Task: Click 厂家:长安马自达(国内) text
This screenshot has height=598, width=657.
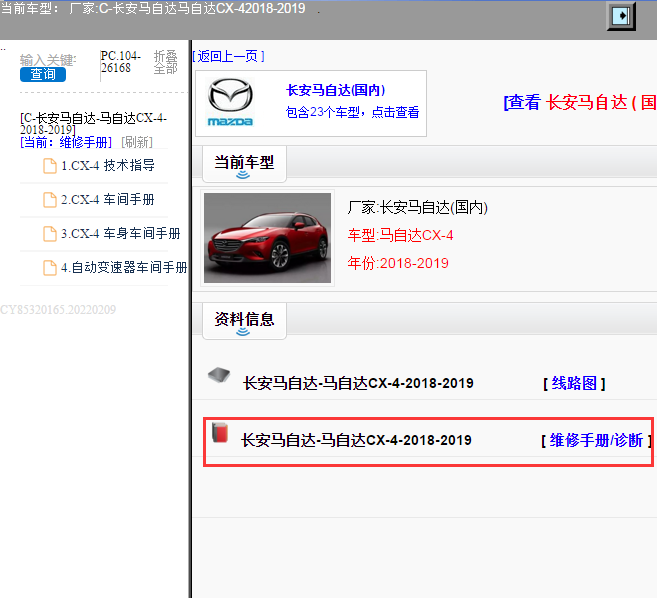Action: click(x=417, y=207)
